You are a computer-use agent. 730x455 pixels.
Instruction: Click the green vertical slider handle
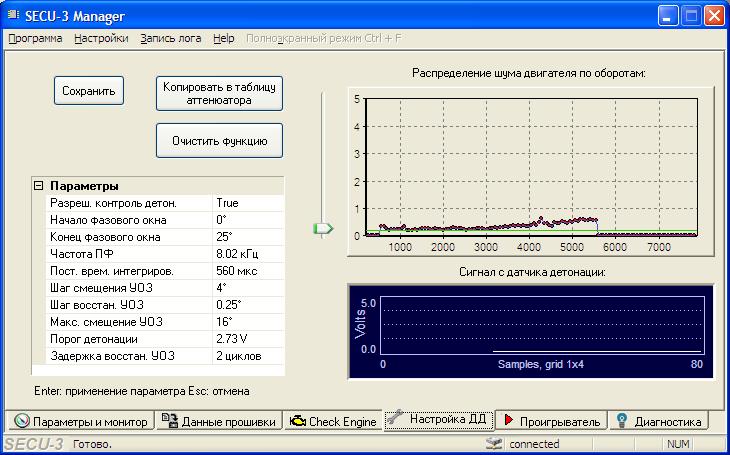pos(322,229)
